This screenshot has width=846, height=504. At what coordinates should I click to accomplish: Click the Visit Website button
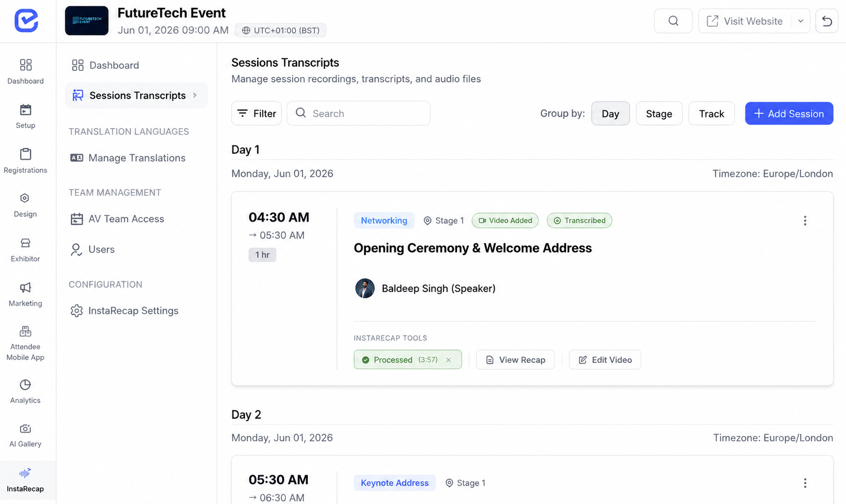[x=744, y=21]
